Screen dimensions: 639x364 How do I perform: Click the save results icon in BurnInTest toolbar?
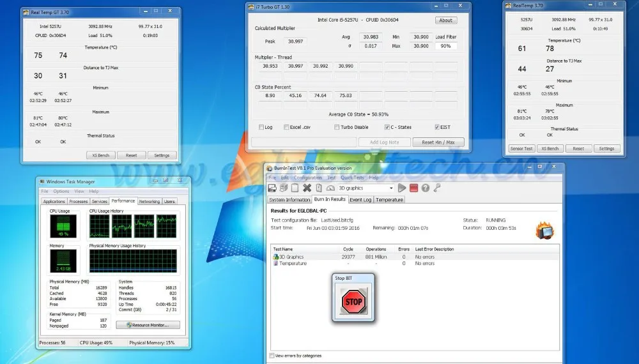[272, 188]
